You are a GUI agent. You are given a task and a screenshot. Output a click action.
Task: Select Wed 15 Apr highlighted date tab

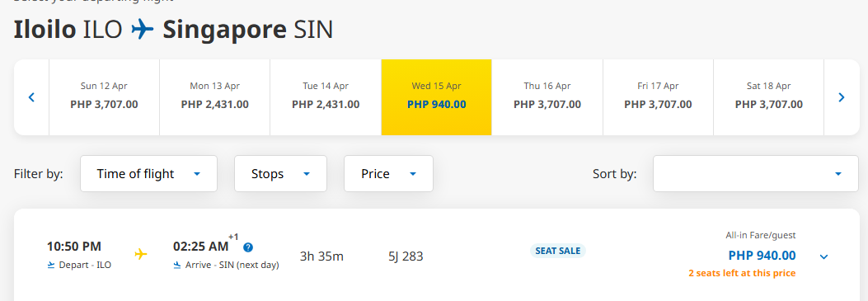[436, 97]
